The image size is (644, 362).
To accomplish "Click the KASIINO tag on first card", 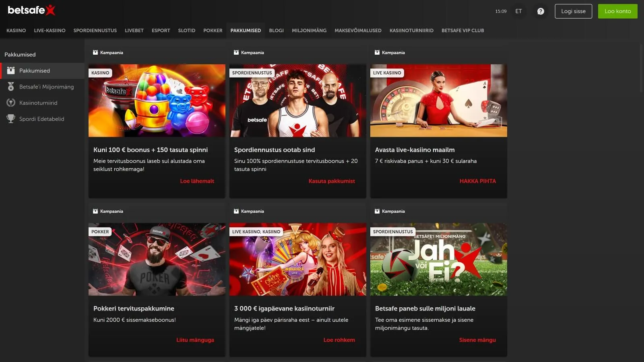I will click(100, 73).
